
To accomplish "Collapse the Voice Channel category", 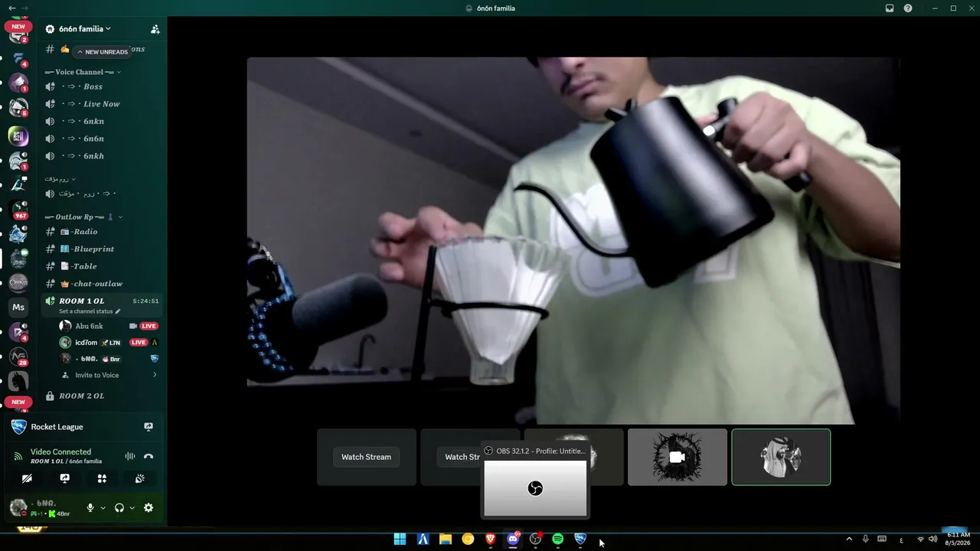I will 83,72.
